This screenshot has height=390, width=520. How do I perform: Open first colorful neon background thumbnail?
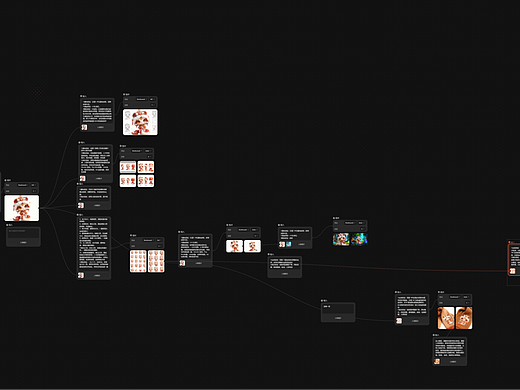[x=341, y=239]
